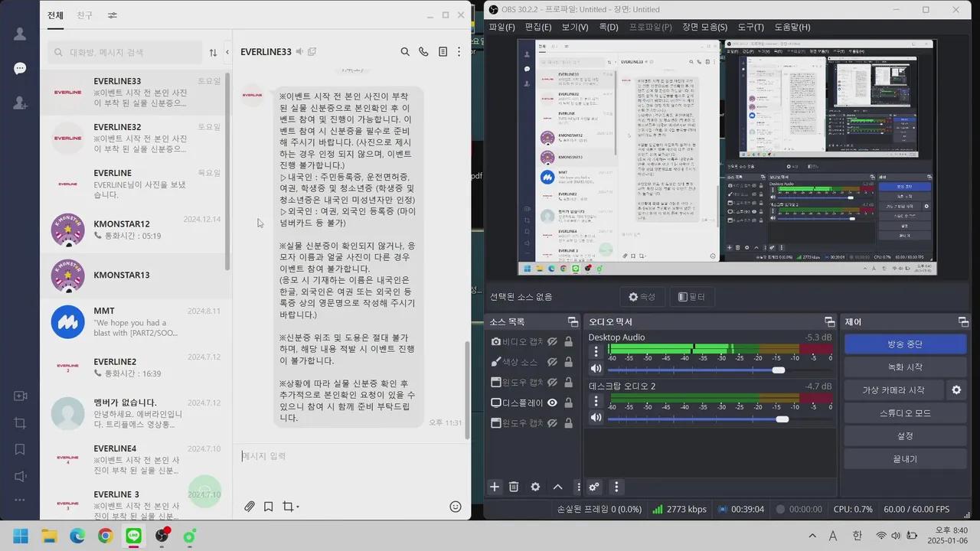The image size is (980, 551).
Task: Click the filter settings icon beside 친구 tab
Action: tap(113, 15)
